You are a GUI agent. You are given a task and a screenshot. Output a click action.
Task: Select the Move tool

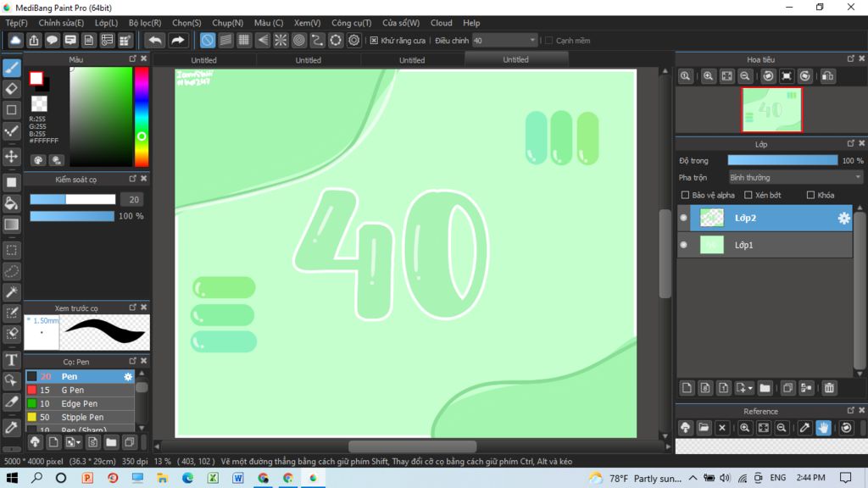pyautogui.click(x=12, y=157)
